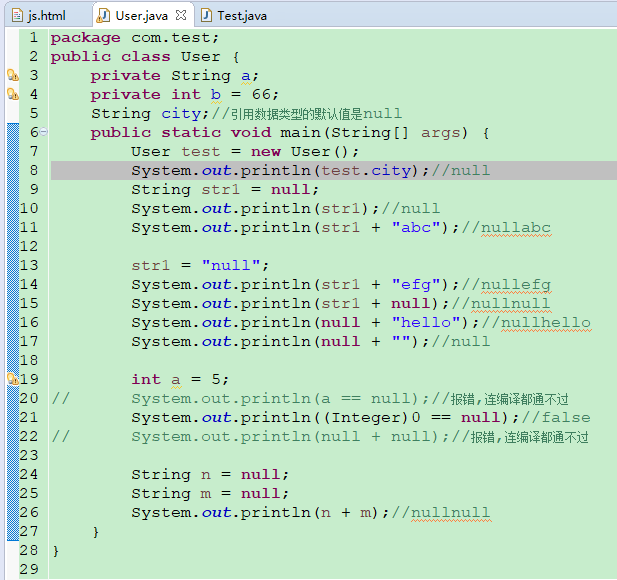
Task: Click parameter 'args' on line 6
Action: click(x=440, y=133)
